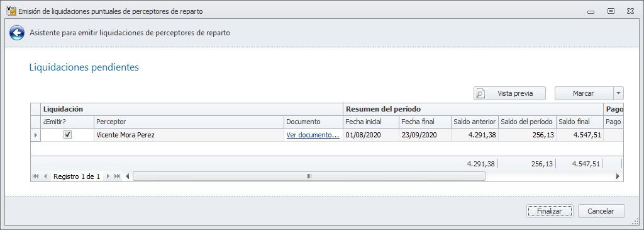Open Vista previa of the settlement
The width and height of the screenshot is (644, 230).
509,93
